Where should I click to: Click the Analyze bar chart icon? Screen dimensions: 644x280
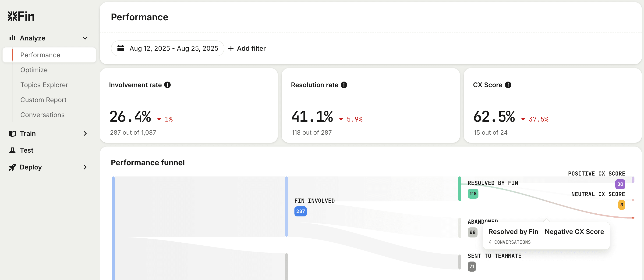(x=12, y=38)
